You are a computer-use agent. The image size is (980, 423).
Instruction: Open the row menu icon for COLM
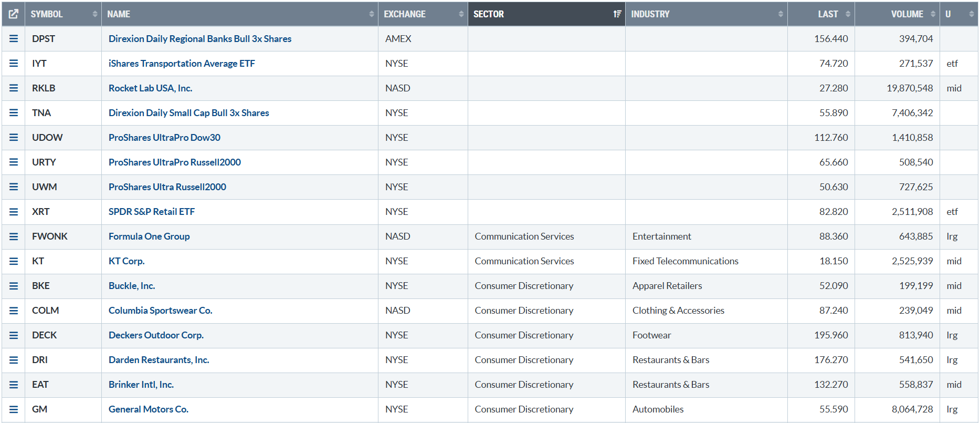[x=14, y=311]
